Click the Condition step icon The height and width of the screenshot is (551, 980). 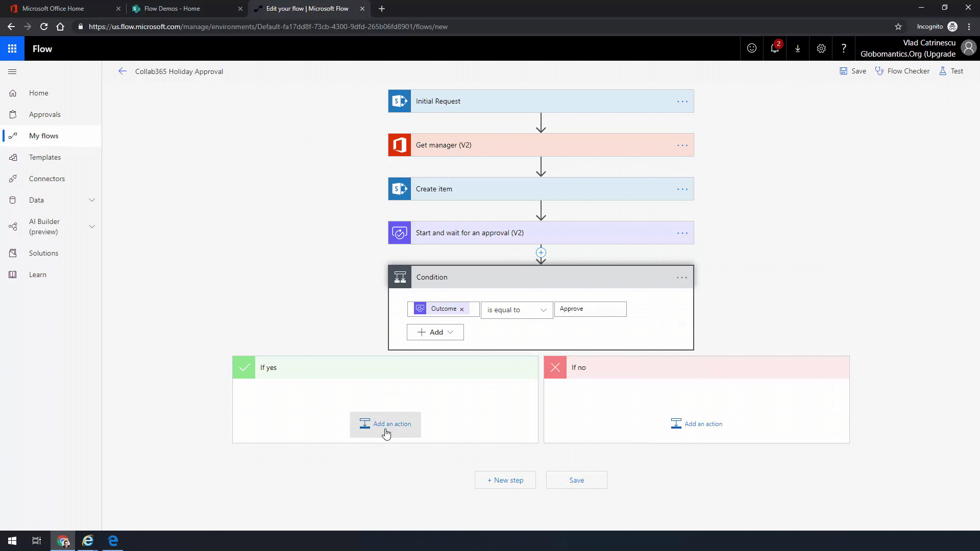coord(400,277)
